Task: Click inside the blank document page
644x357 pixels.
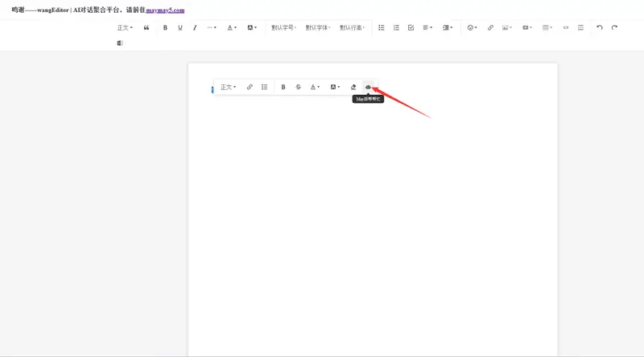Action: coord(372,225)
